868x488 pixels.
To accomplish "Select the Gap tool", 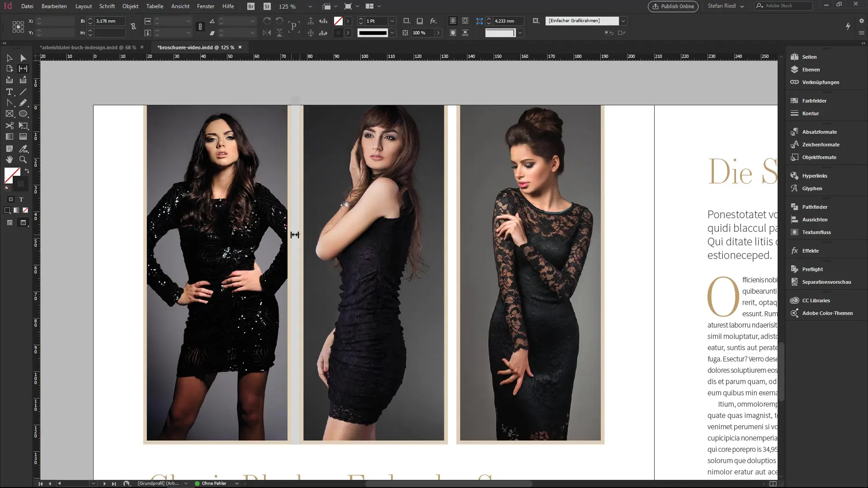I will point(23,69).
